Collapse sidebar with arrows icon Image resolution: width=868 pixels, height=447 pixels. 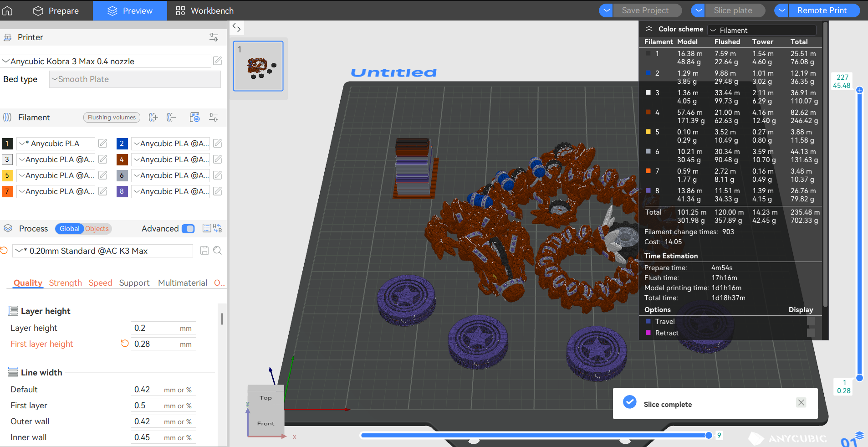(x=236, y=27)
